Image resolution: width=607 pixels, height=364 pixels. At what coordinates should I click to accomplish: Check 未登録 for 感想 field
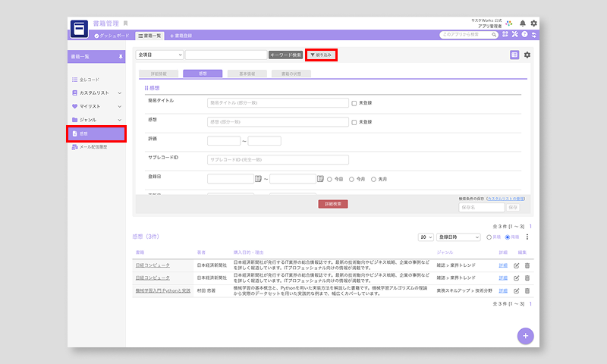(x=354, y=122)
